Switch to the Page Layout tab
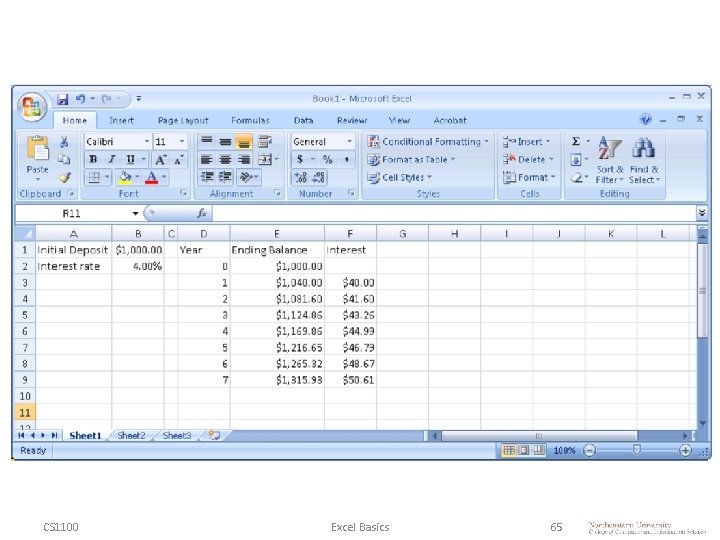This screenshot has height=540, width=720. tap(183, 121)
